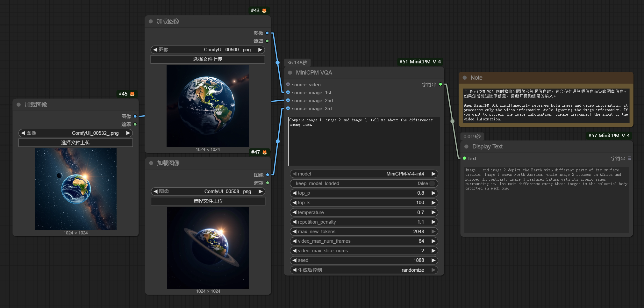Collapse the Display Text node via its dot
Screen dimensions: 644x308
(x=466, y=147)
